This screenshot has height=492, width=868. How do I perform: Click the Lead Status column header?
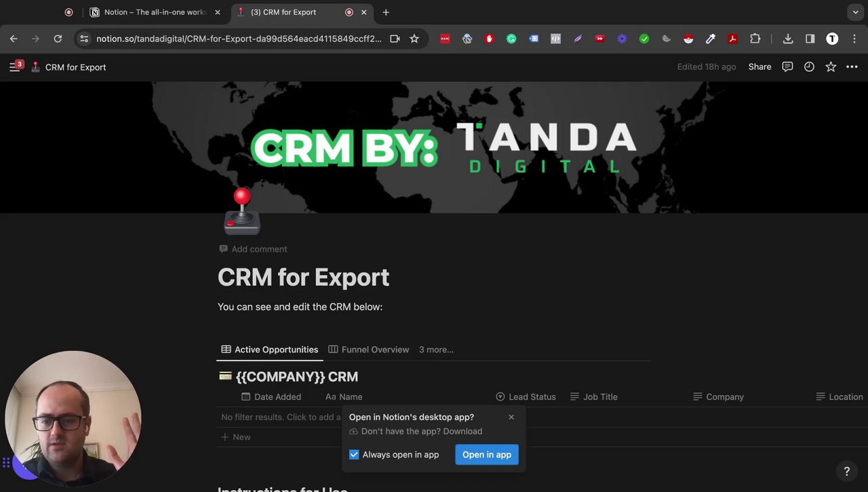click(x=526, y=397)
